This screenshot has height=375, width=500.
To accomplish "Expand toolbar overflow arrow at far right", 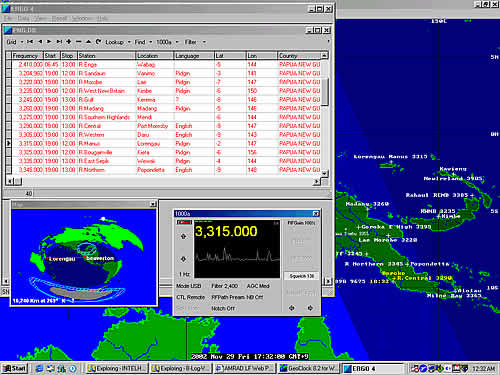I will click(329, 42).
